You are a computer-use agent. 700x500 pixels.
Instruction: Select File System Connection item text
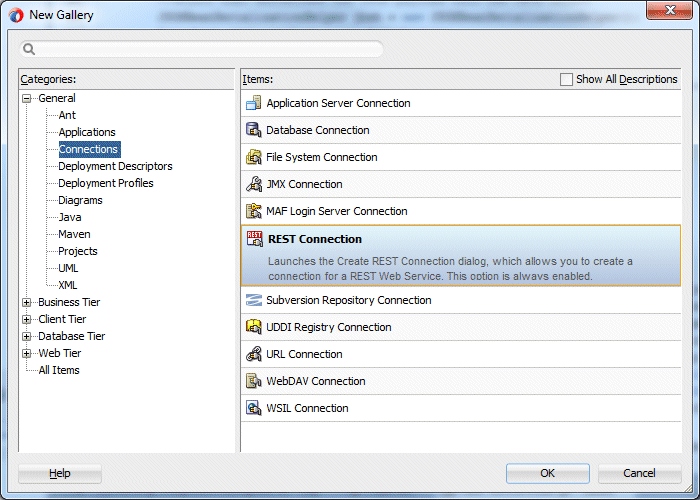[x=321, y=157]
